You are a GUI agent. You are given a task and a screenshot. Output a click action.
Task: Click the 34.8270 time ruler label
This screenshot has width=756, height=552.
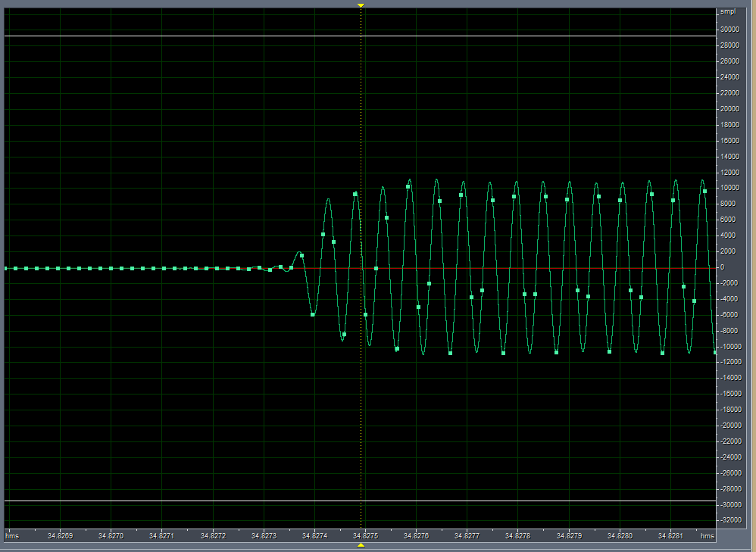[x=111, y=535]
